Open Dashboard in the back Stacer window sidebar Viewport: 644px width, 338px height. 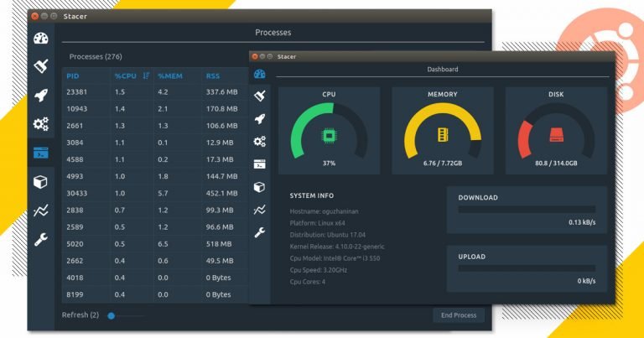(x=41, y=38)
